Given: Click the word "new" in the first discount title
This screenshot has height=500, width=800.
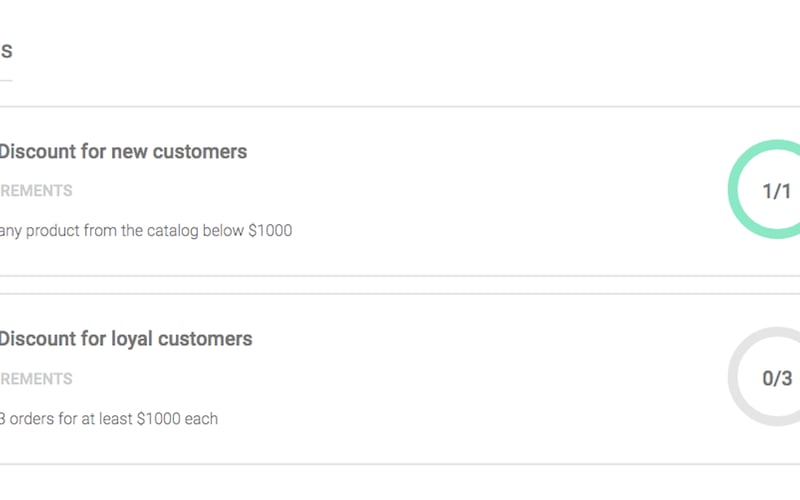Looking at the screenshot, I should click(128, 152).
